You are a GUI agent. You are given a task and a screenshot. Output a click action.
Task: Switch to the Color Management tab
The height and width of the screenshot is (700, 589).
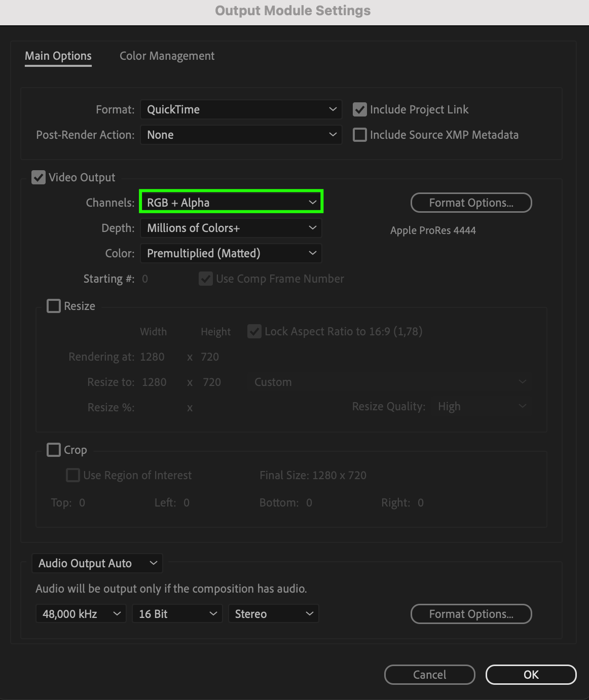click(x=167, y=56)
